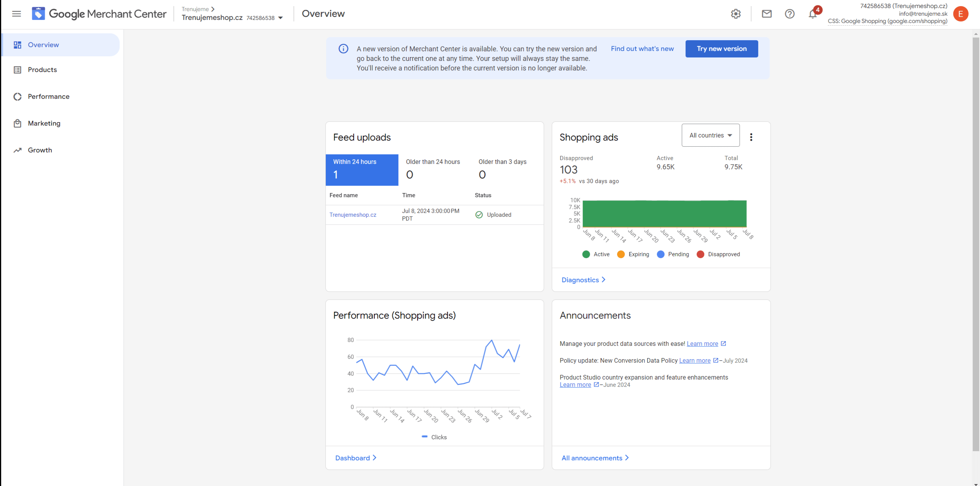
Task: Toggle the Pending legend item
Action: (x=673, y=254)
